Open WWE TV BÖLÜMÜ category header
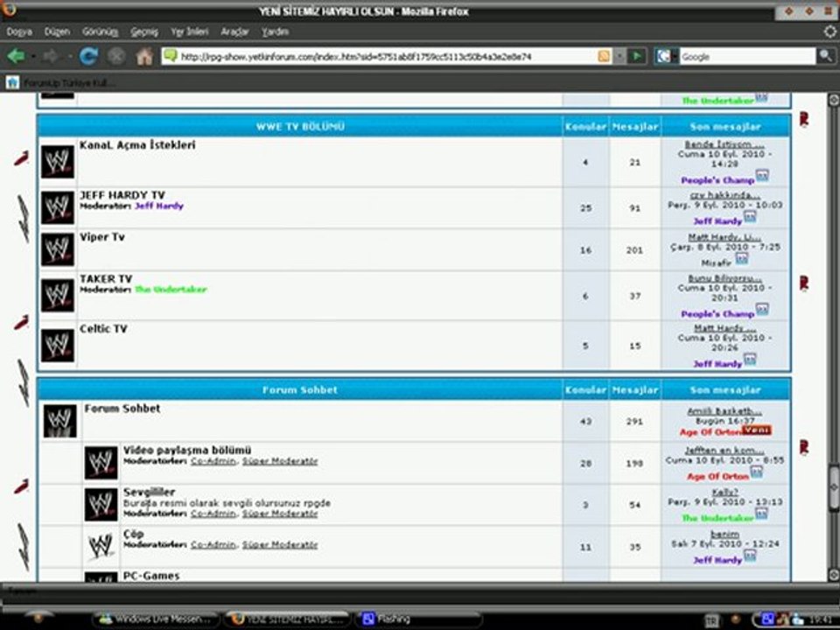Screen dimensions: 840x630 click(300, 127)
